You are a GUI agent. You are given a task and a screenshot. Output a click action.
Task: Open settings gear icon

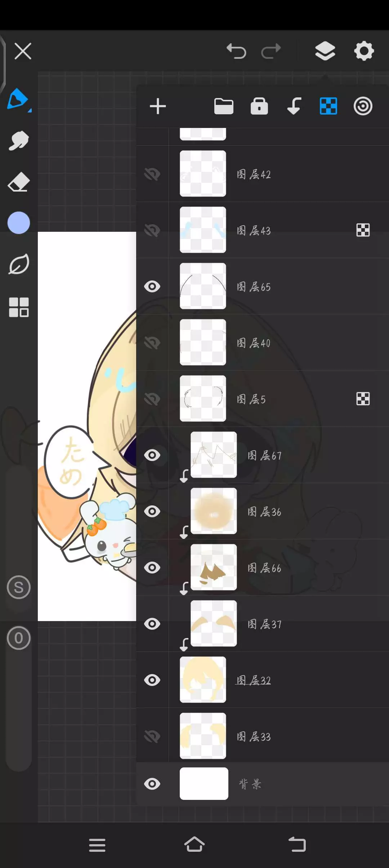(x=364, y=51)
